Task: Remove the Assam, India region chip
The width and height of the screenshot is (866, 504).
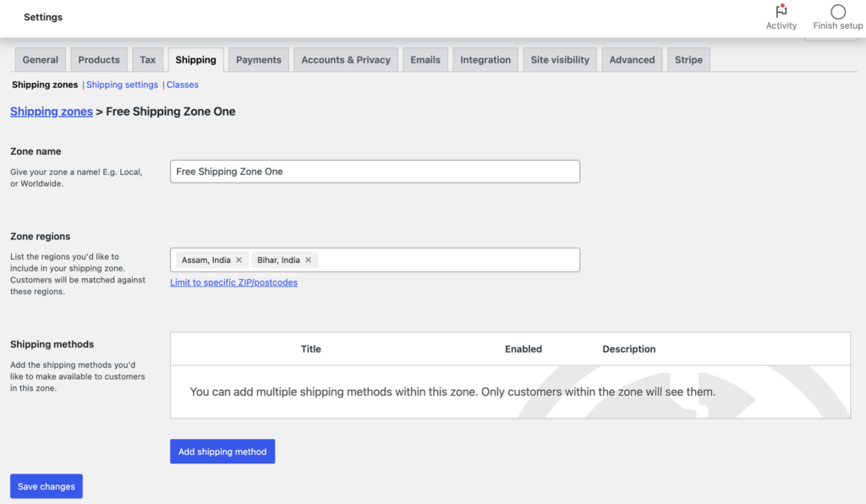Action: point(238,260)
